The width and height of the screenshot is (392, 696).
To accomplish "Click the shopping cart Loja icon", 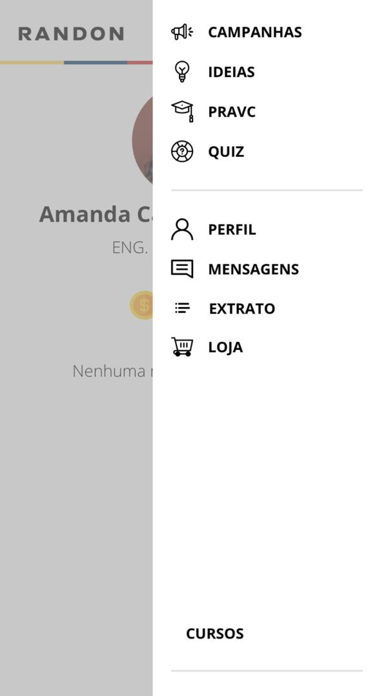I will click(182, 347).
